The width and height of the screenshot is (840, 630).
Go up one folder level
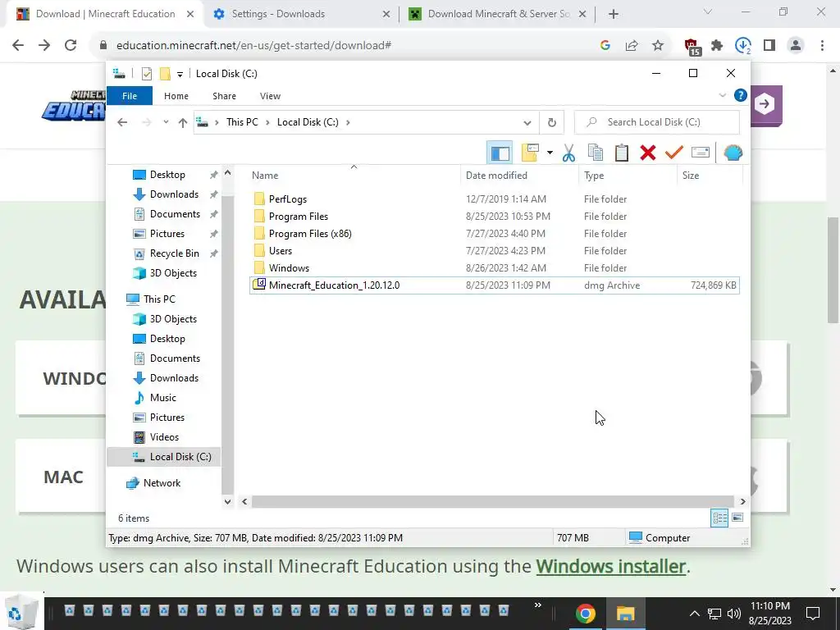click(x=183, y=123)
